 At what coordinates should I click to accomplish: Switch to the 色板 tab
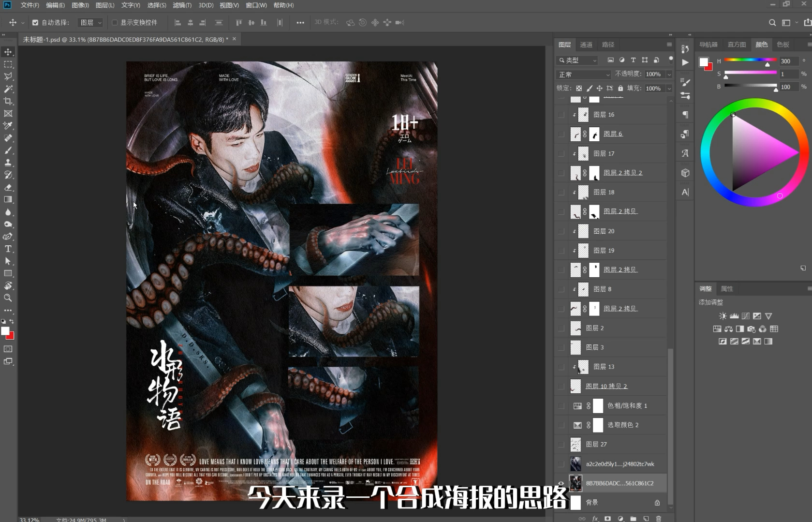pos(783,45)
